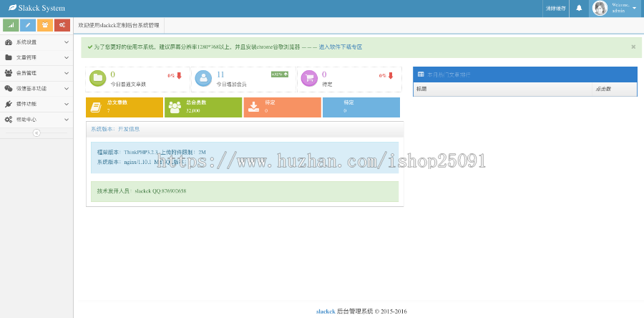Open the notification bell in the header
644x318 pixels.
[579, 8]
